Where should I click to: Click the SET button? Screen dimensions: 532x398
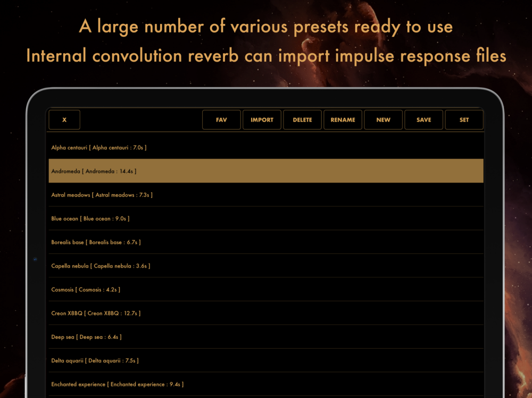click(464, 120)
